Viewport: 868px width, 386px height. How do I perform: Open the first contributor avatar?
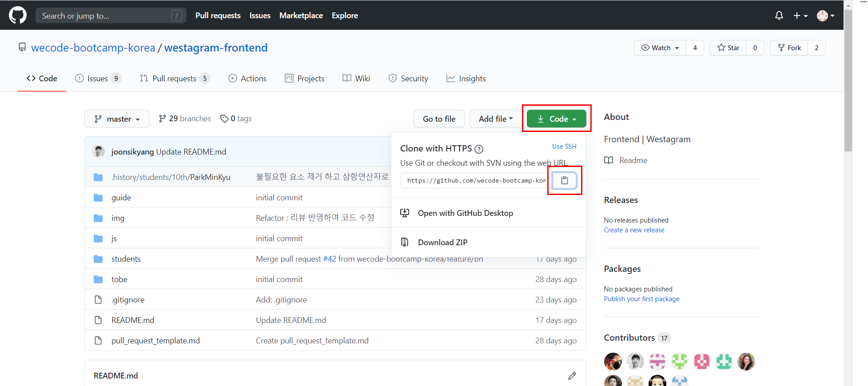tap(613, 362)
